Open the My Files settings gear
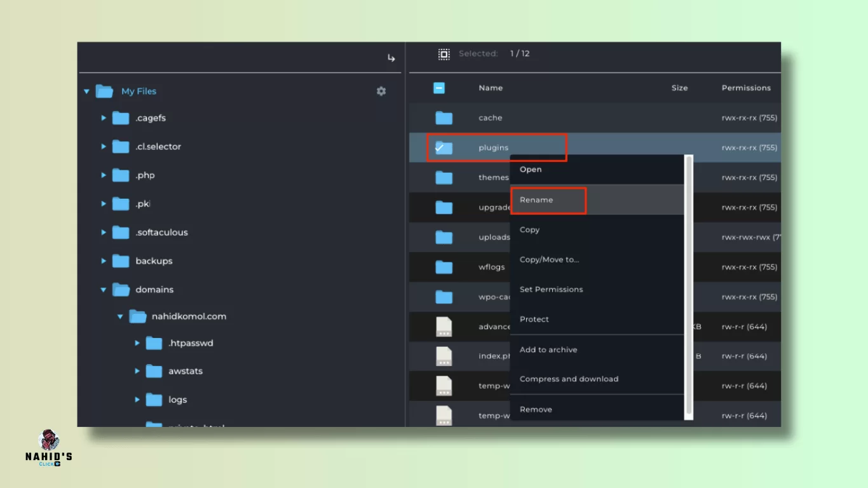868x488 pixels. click(381, 91)
